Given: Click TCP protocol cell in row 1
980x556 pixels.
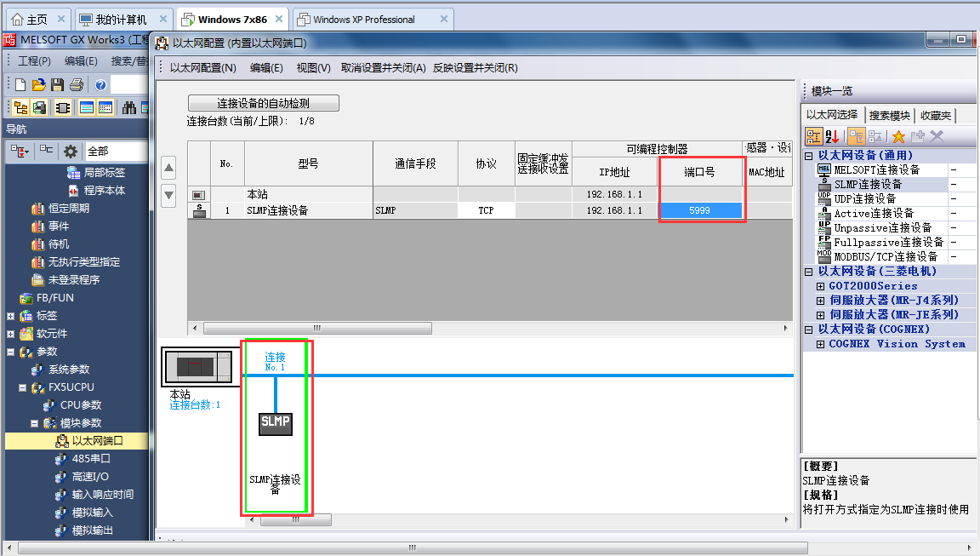Looking at the screenshot, I should click(x=487, y=211).
